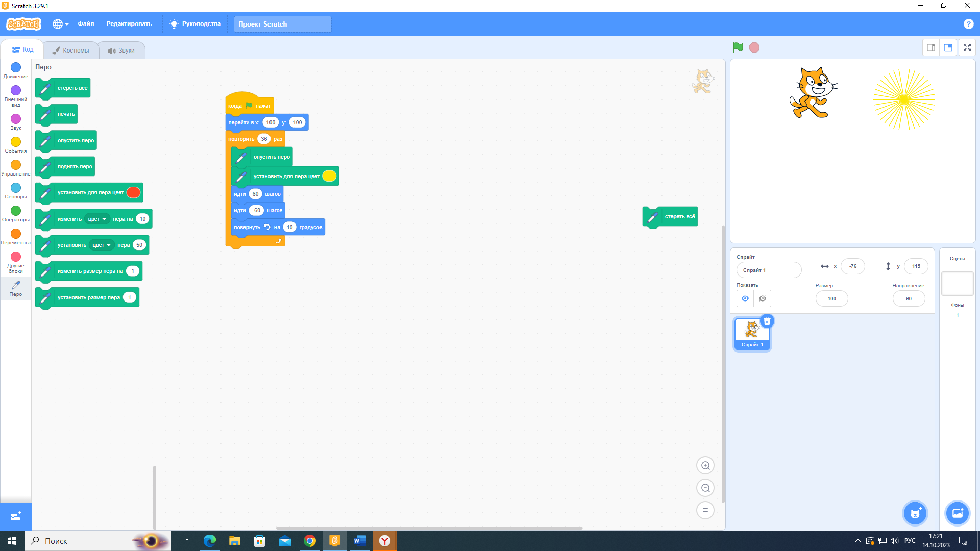The height and width of the screenshot is (551, 980).
Task: Expand the 'цвет' dropdown in 'установить' block
Action: (102, 245)
